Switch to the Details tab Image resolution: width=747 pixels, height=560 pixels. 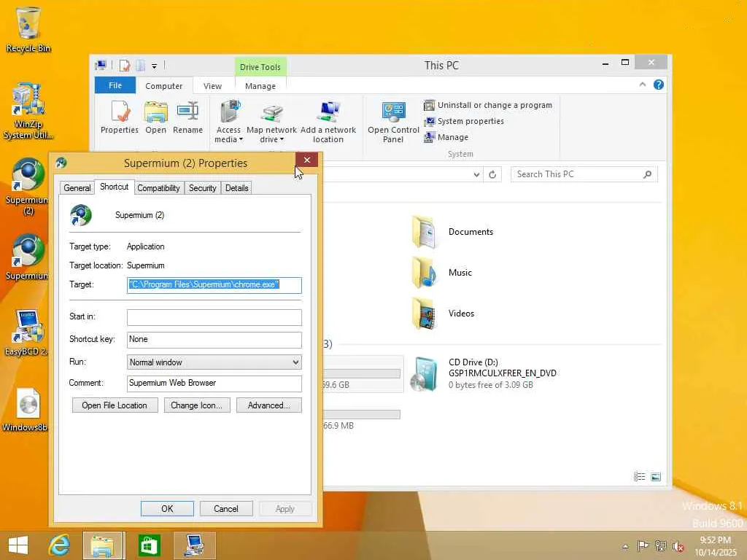237,188
